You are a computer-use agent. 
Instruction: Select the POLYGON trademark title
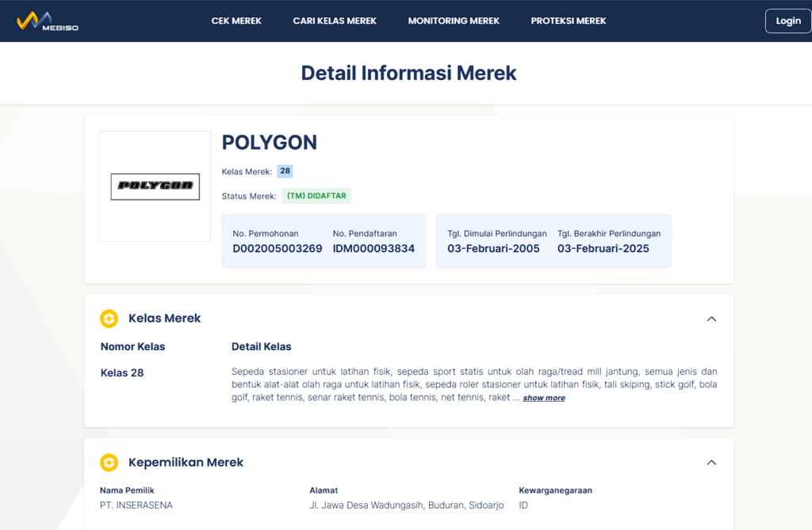tap(270, 143)
